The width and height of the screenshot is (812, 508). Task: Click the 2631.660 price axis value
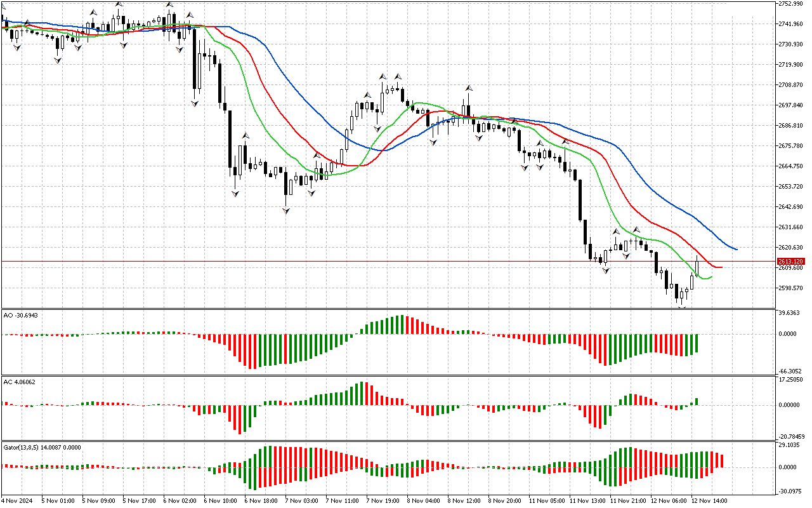pyautogui.click(x=791, y=227)
